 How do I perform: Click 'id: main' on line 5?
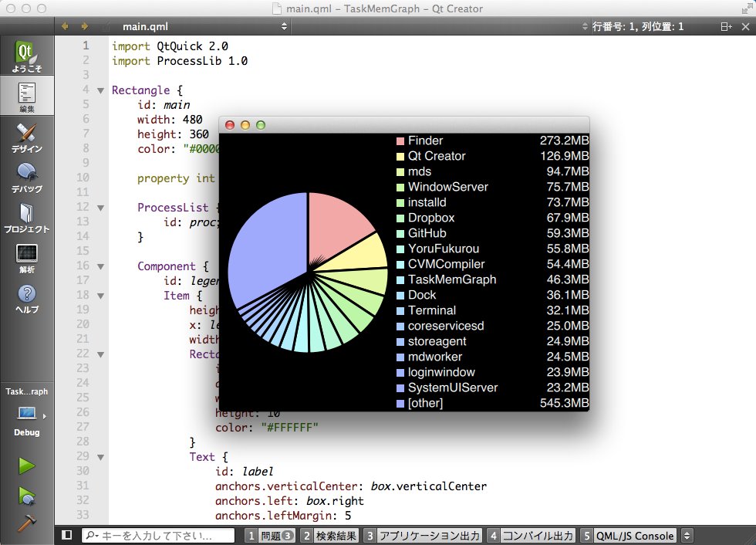tap(164, 105)
